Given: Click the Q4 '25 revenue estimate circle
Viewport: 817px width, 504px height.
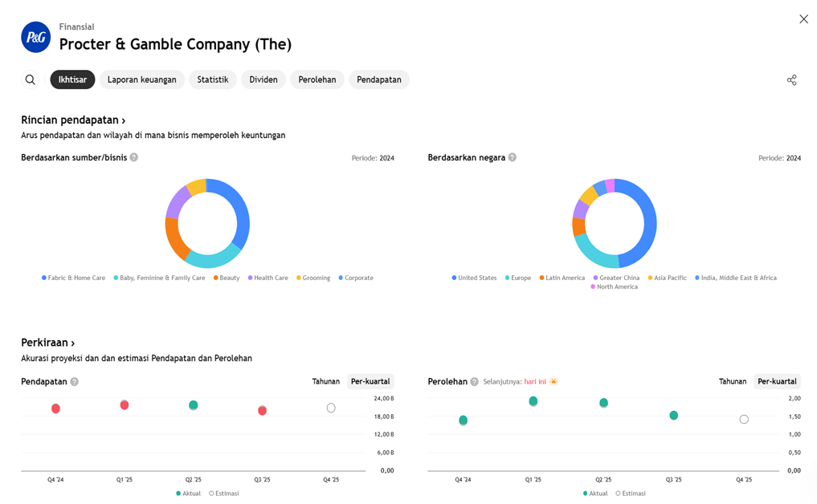Looking at the screenshot, I should pos(331,408).
